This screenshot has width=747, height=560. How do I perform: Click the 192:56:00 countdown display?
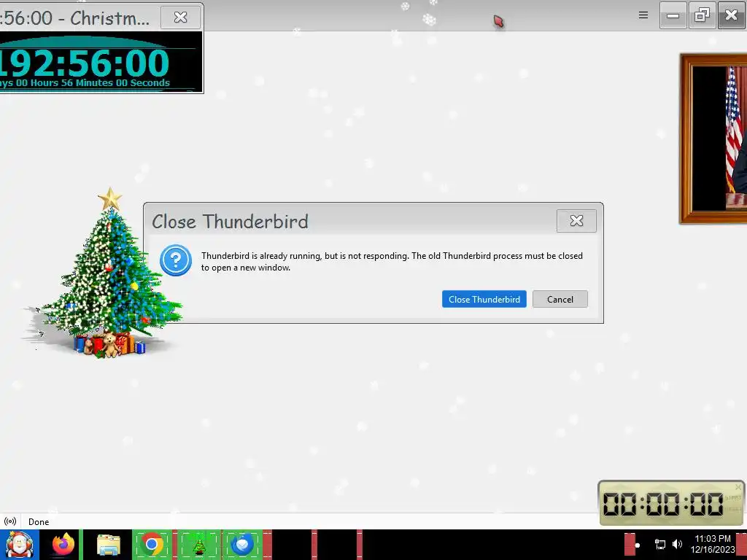84,63
